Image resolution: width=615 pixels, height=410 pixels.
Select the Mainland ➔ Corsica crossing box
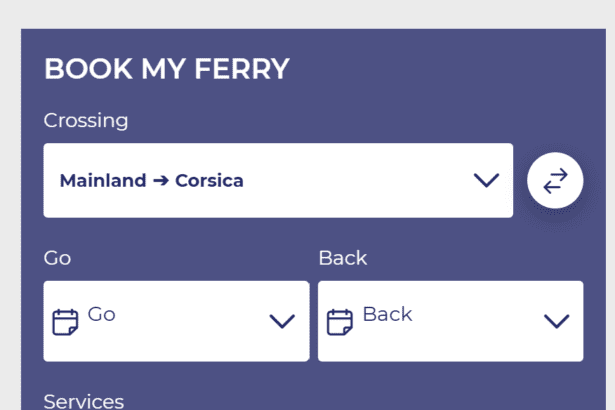278,181
